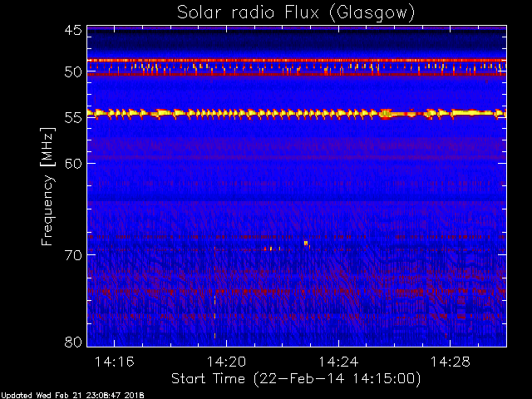Viewport: 532px width, 399px height.
Task: Click the red interference line near 49 MHz
Action: [x=297, y=61]
